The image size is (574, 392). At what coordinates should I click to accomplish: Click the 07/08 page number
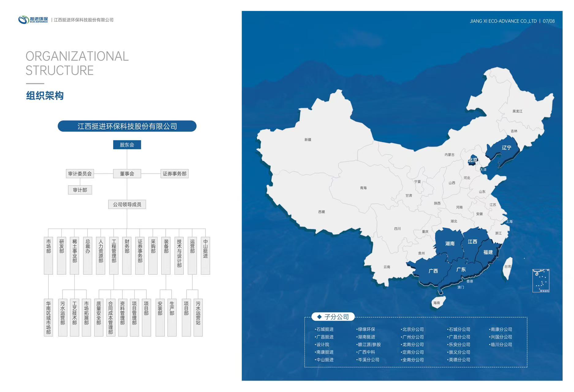click(x=549, y=21)
